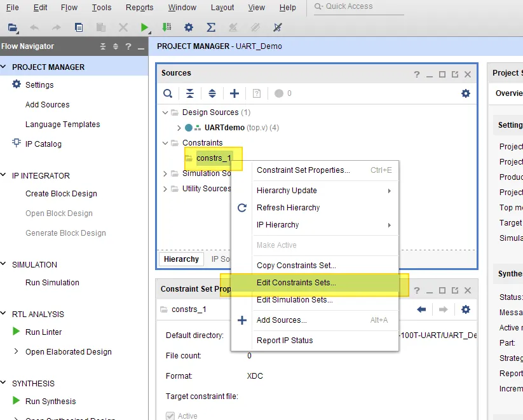Click the missing-sources counter circle in the Sources toolbar
The image size is (523, 420).
pos(279,93)
